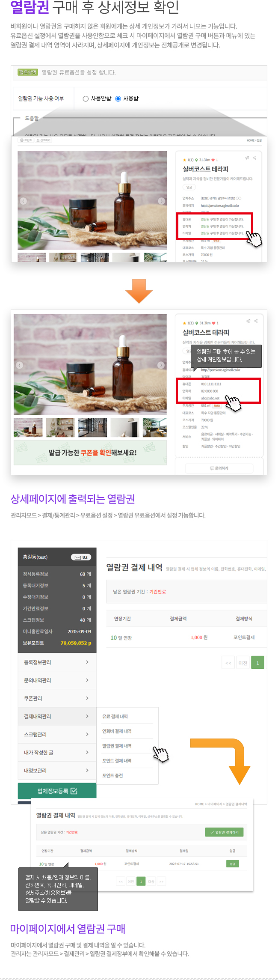
Task: Expand the 등록정보관리 menu
Action: point(57,662)
